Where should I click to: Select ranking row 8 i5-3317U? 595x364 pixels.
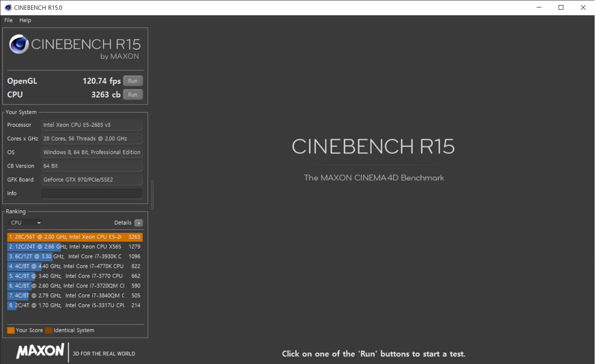(x=75, y=305)
